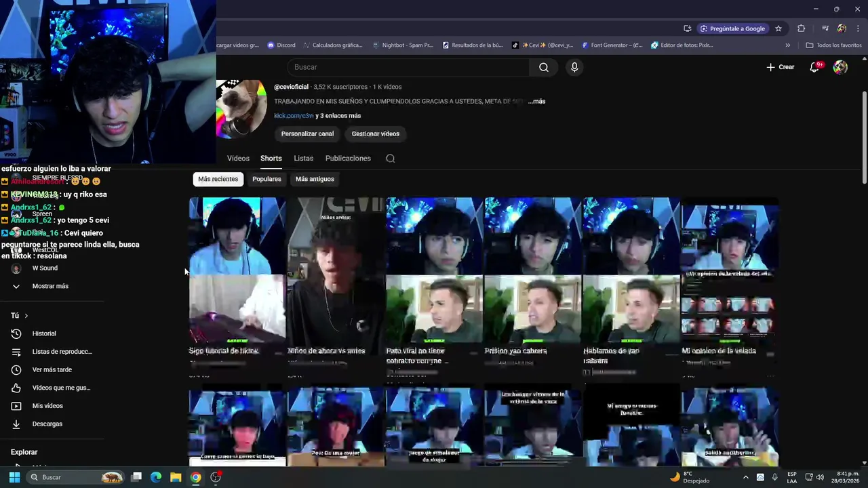The width and height of the screenshot is (868, 488).
Task: Start voice search with the microphone
Action: [x=574, y=67]
